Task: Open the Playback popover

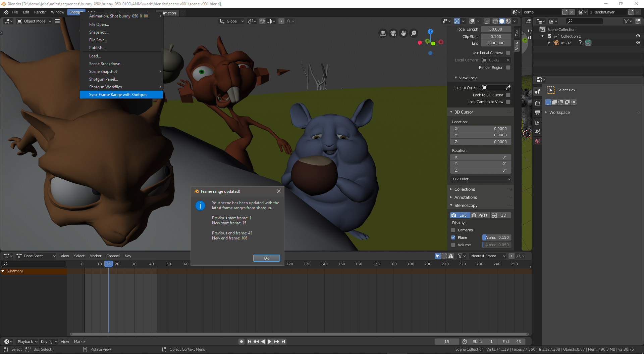Action: coord(27,342)
